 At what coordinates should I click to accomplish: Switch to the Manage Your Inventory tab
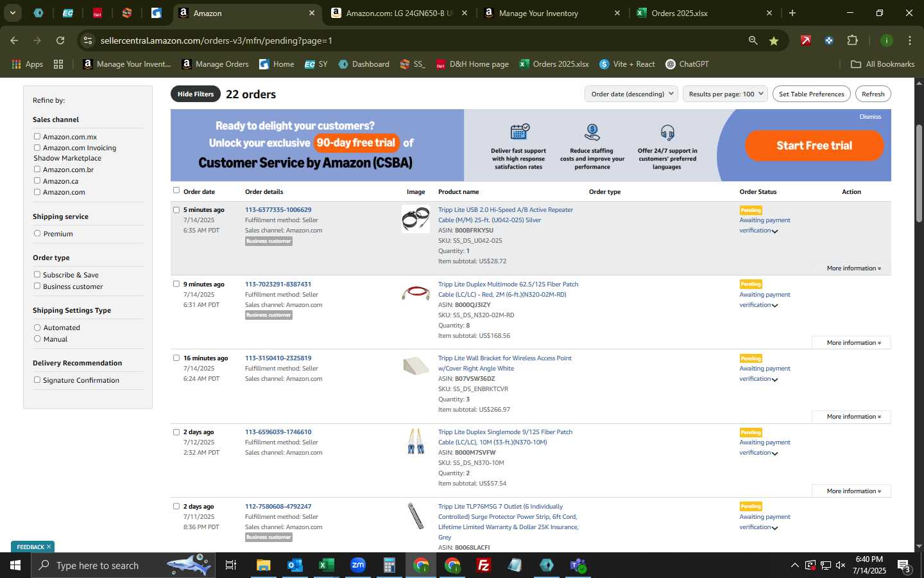pyautogui.click(x=551, y=13)
